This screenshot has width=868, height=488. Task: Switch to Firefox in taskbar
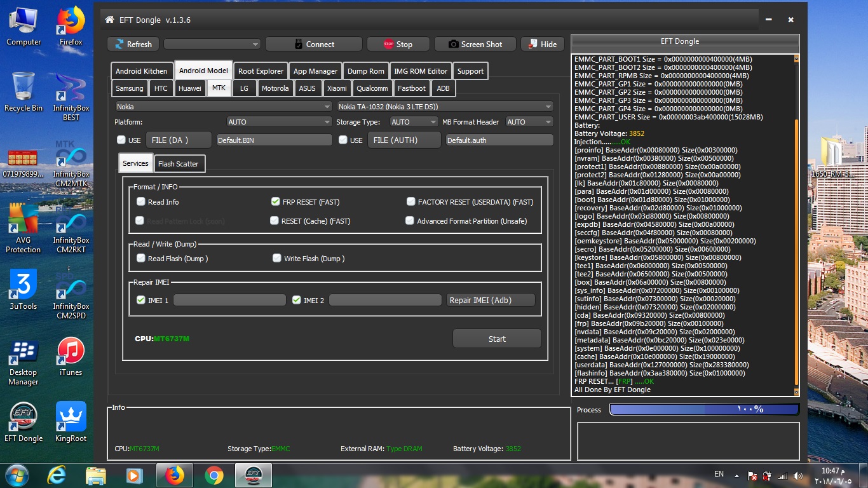point(174,475)
